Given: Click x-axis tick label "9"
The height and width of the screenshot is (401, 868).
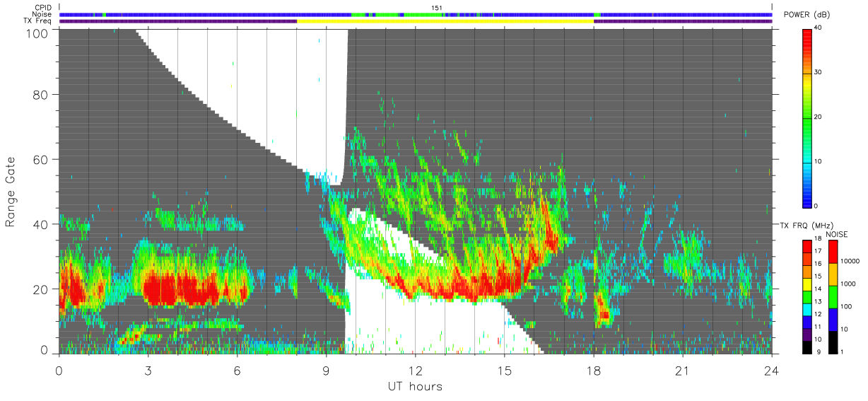Looking at the screenshot, I should [x=326, y=371].
